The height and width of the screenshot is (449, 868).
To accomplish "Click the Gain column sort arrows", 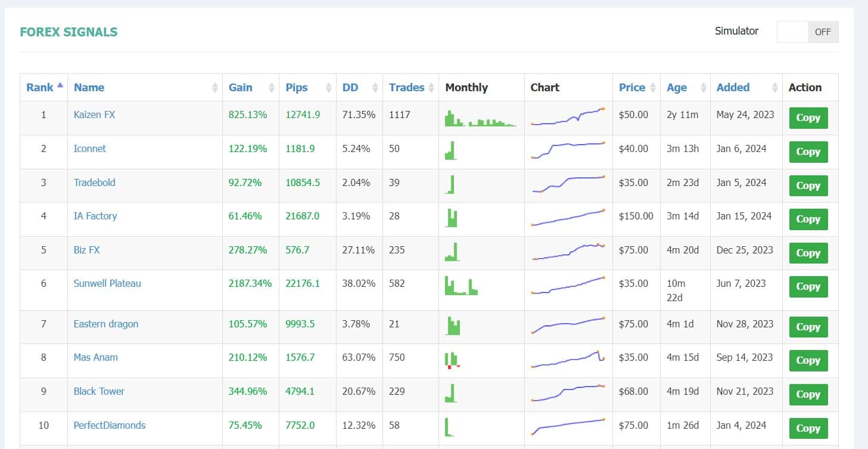I will (272, 88).
